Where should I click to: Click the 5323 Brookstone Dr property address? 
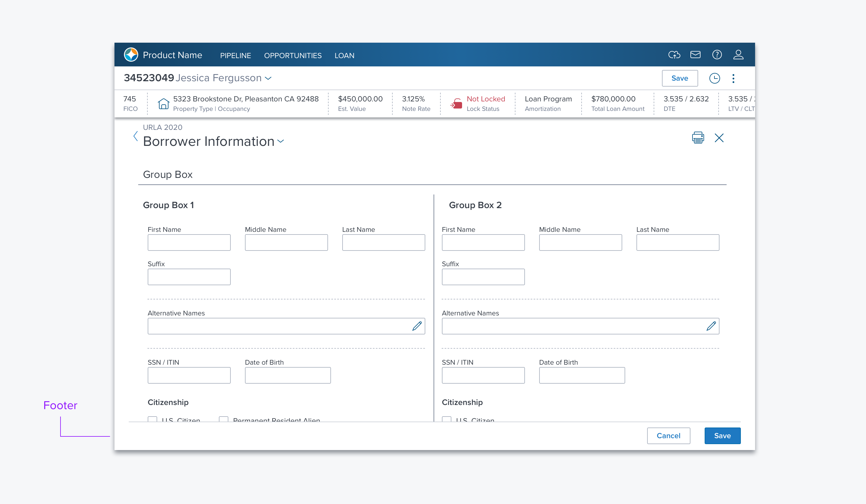click(x=246, y=99)
